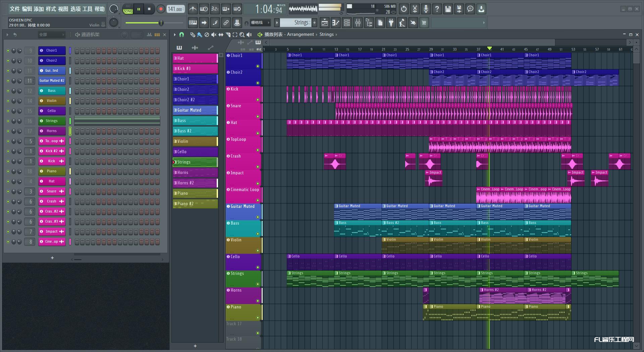644x352 pixels.
Task: Click the song position slider
Action: [154, 23]
